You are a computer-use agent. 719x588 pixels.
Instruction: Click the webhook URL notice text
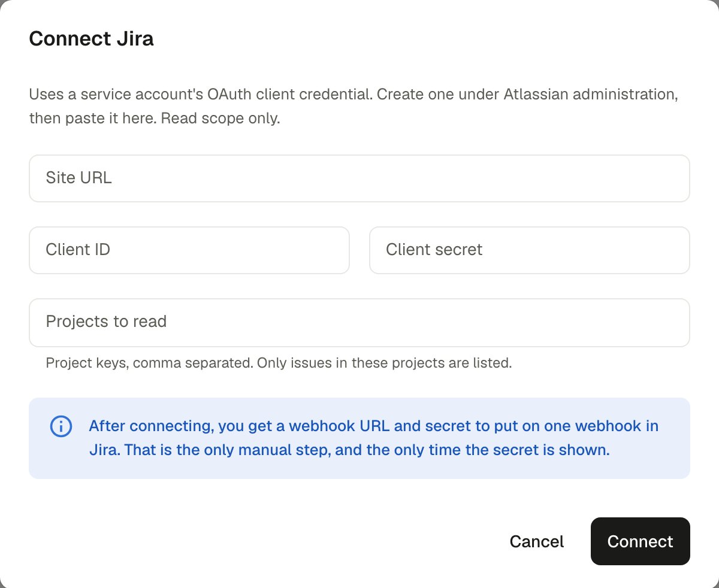[x=373, y=438]
